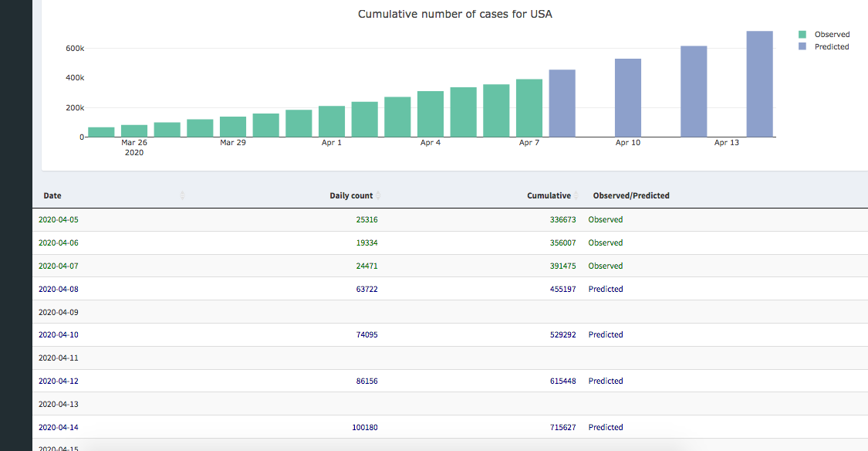Click sort arrows beside Cumulative header
This screenshot has width=868, height=451.
[576, 196]
